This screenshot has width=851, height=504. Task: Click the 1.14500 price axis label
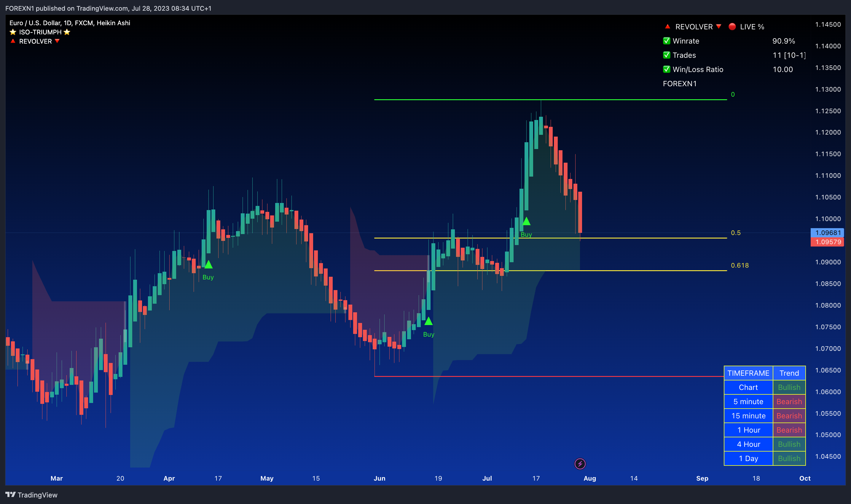(828, 25)
